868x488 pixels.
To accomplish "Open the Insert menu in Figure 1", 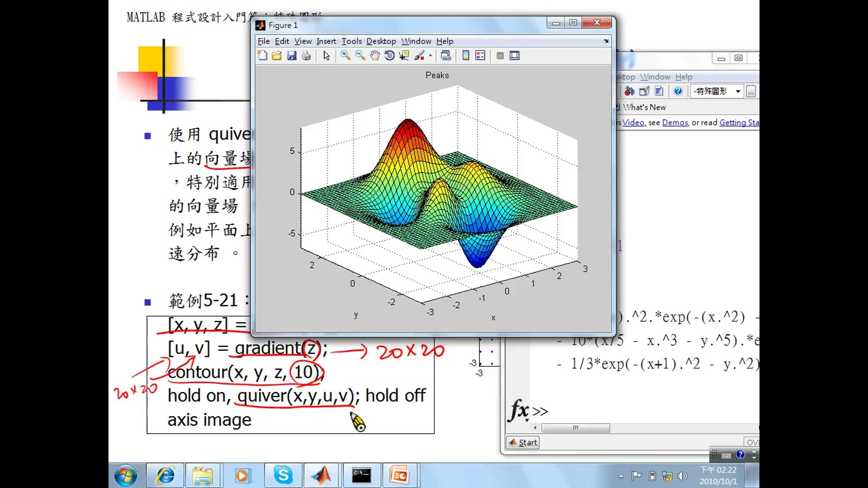I will pos(326,41).
